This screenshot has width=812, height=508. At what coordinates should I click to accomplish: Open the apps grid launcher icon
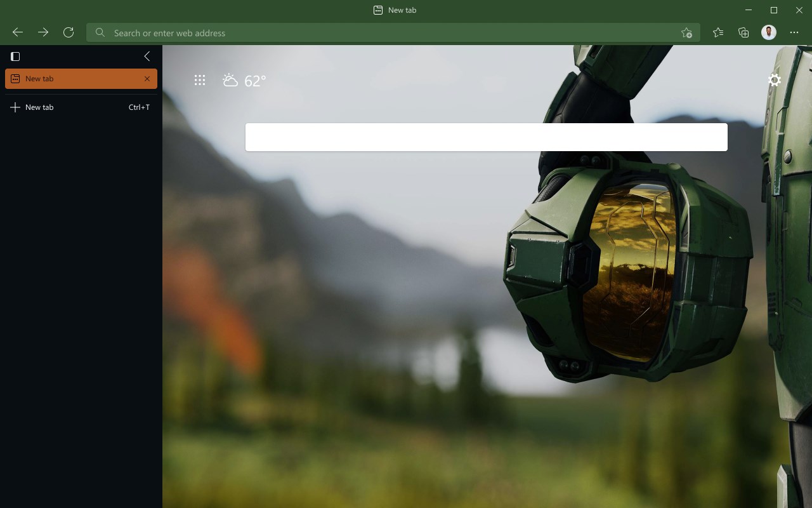click(x=200, y=80)
